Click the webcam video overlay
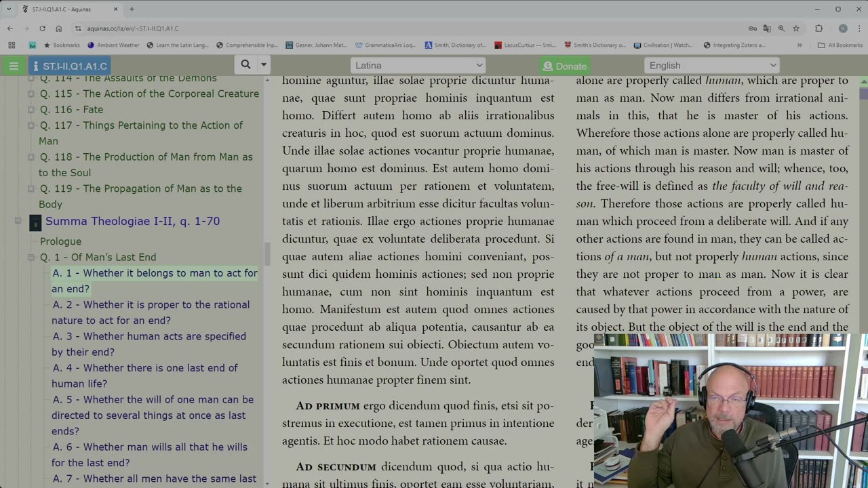Image resolution: width=868 pixels, height=488 pixels. tap(730, 411)
